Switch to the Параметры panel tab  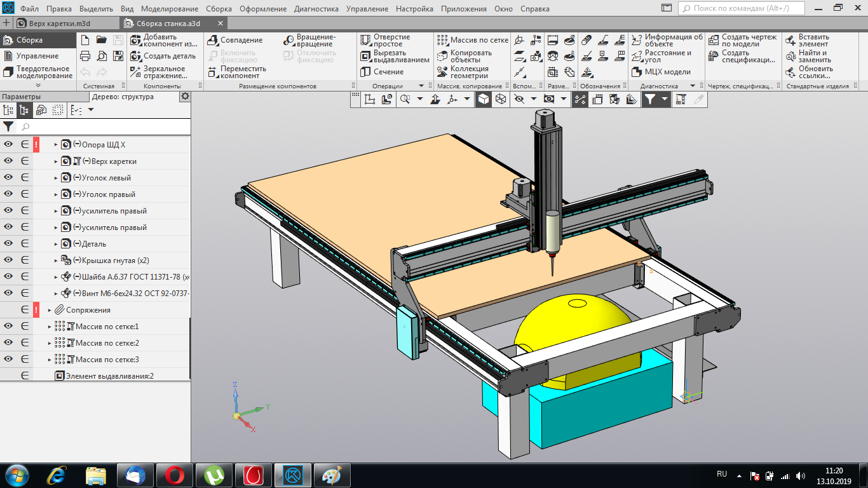coord(21,97)
